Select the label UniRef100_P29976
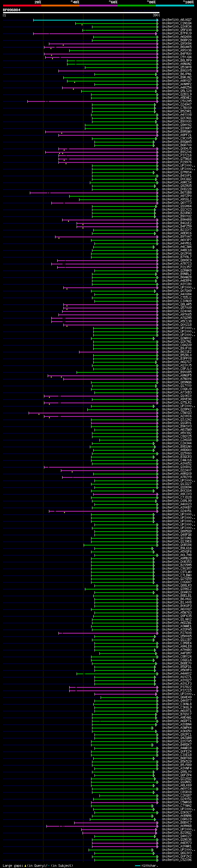Viewport: 197px width, 868px height. [x=177, y=162]
